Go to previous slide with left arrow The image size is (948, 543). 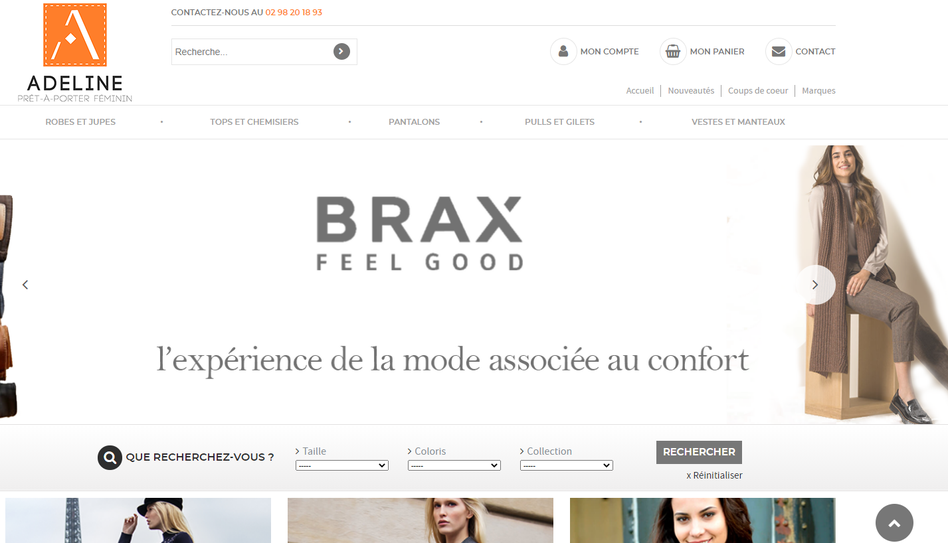(25, 285)
